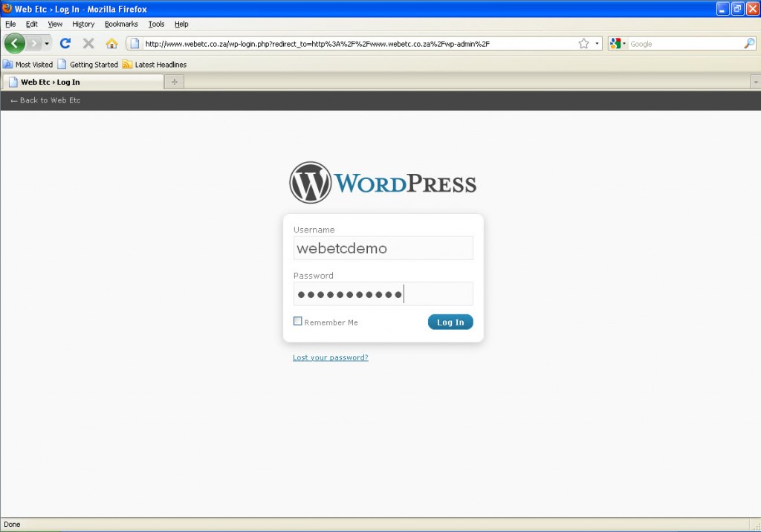The image size is (761, 532).
Task: Click the URL address field
Action: pyautogui.click(x=359, y=44)
